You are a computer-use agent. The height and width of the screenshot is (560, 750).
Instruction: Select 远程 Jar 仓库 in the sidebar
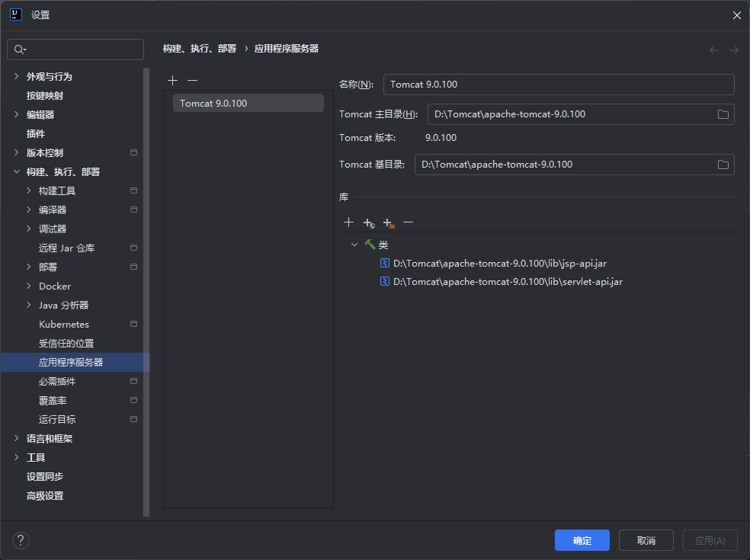(x=66, y=248)
